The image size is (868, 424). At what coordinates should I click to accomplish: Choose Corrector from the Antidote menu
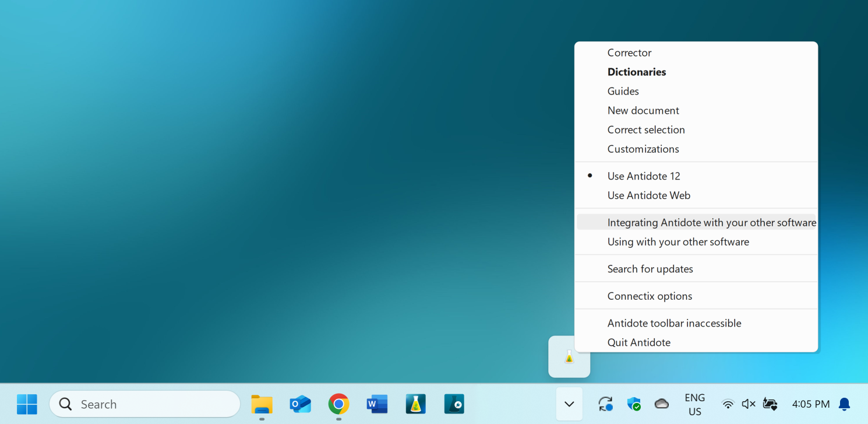click(x=629, y=52)
